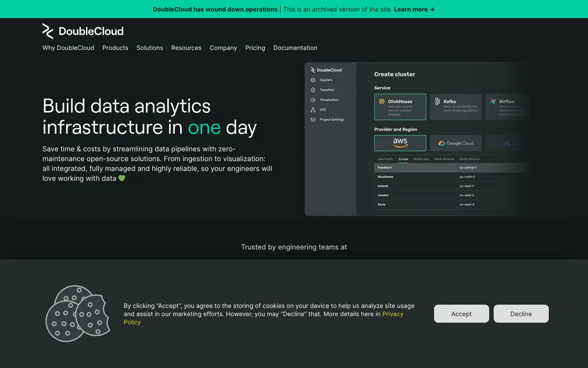
Task: Open the Resources menu
Action: point(186,48)
